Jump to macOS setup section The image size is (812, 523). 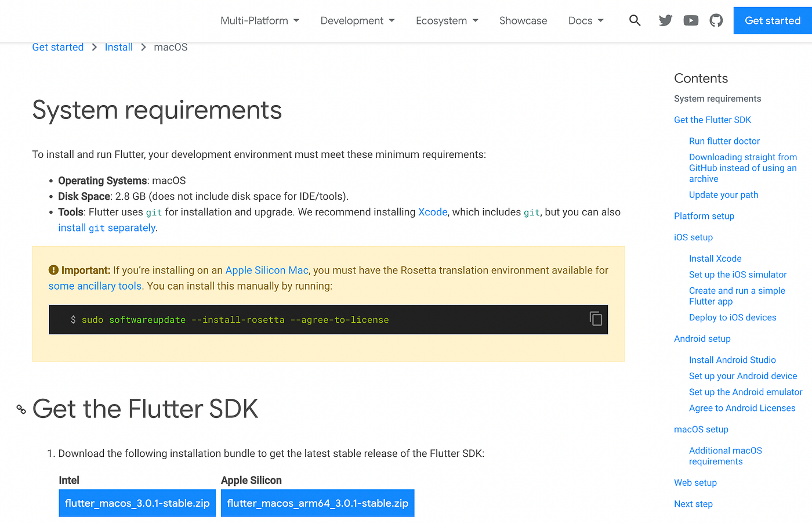(701, 430)
